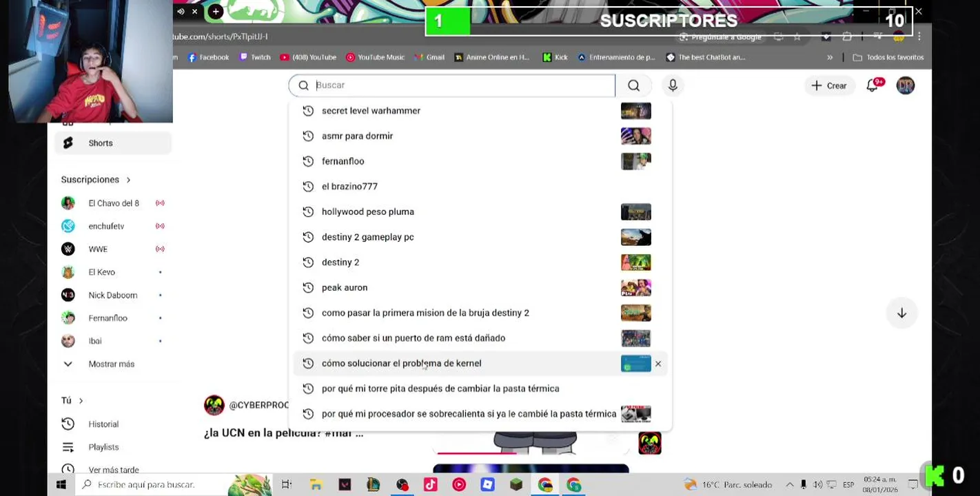Open Playlists in the sidebar
The width and height of the screenshot is (980, 496).
point(103,447)
